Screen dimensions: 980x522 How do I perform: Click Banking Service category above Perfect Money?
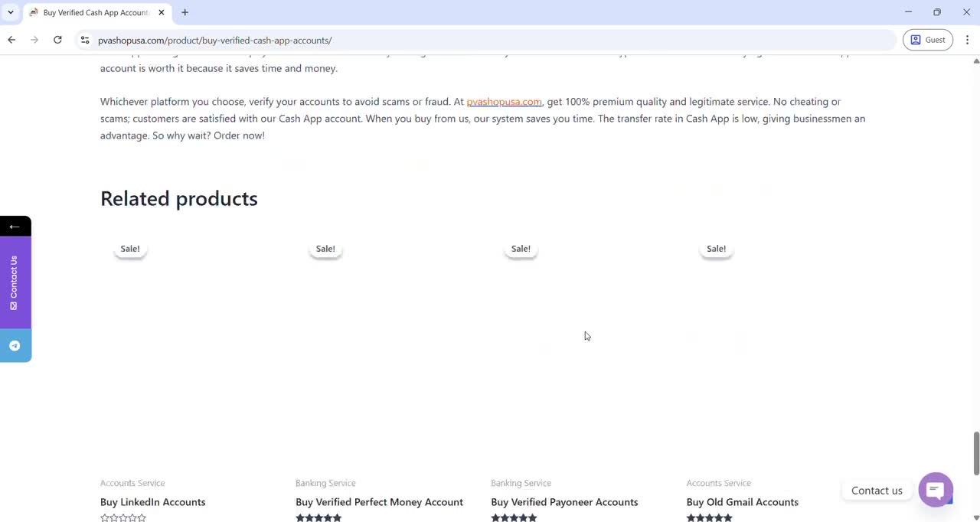(x=325, y=483)
